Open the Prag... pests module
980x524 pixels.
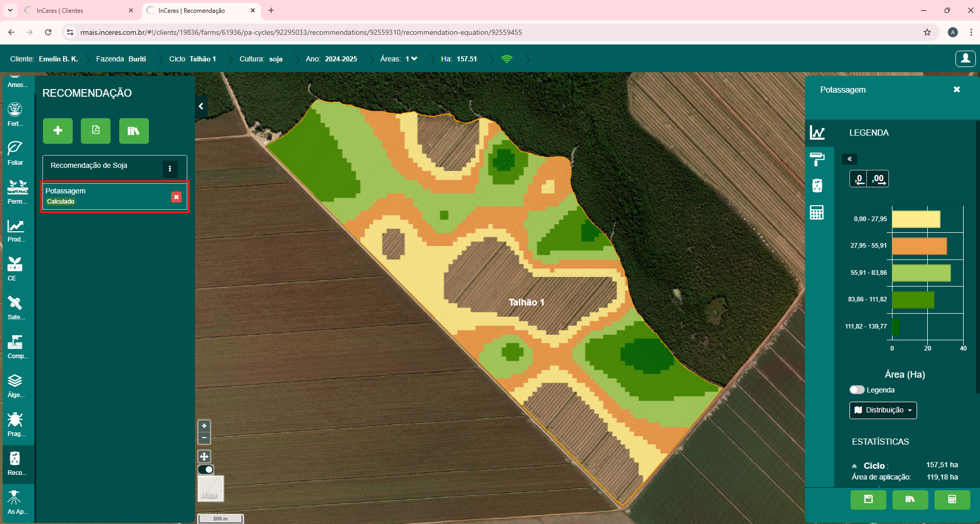click(15, 425)
